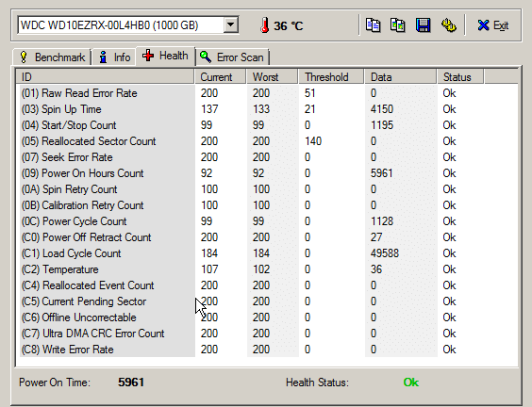Click the Power On Time value 5961
This screenshot has height=407, width=532.
click(131, 383)
